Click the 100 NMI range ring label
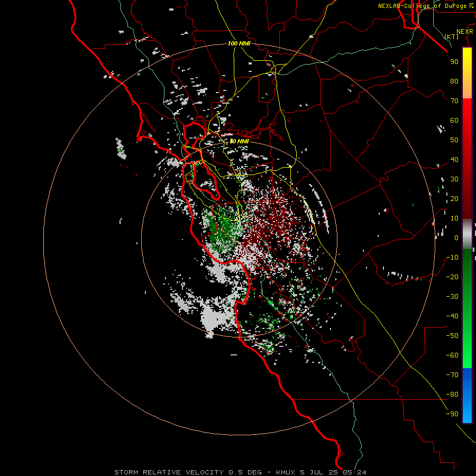The image size is (476, 476). (x=239, y=43)
